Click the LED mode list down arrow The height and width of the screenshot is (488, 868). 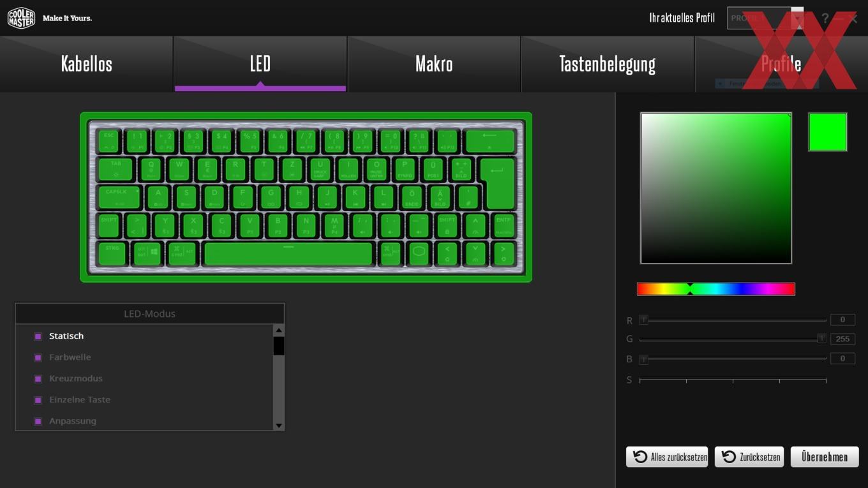279,425
